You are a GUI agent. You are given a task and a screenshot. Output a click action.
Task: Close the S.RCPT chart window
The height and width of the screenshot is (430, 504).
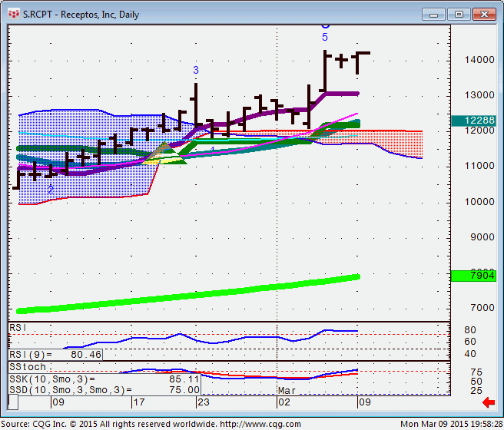[484, 15]
